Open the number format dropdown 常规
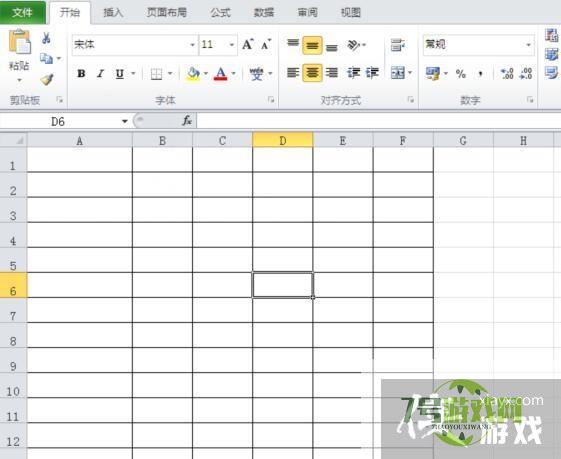 point(479,45)
